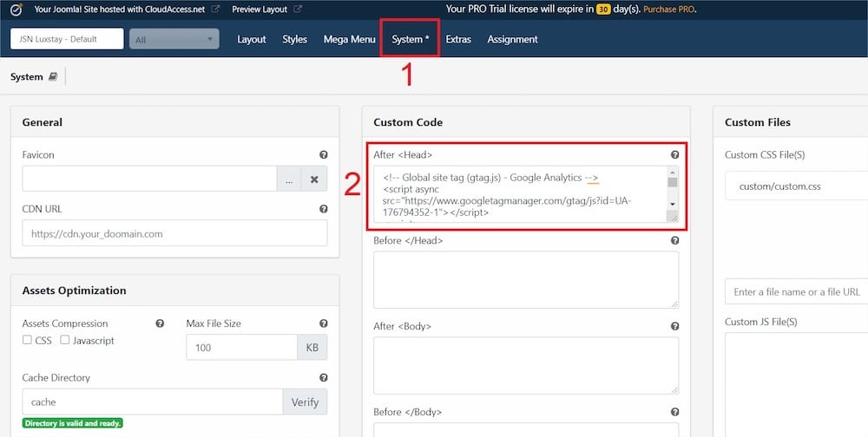Switch to the Layout tab
Viewport: 868px width, 437px height.
coord(252,39)
